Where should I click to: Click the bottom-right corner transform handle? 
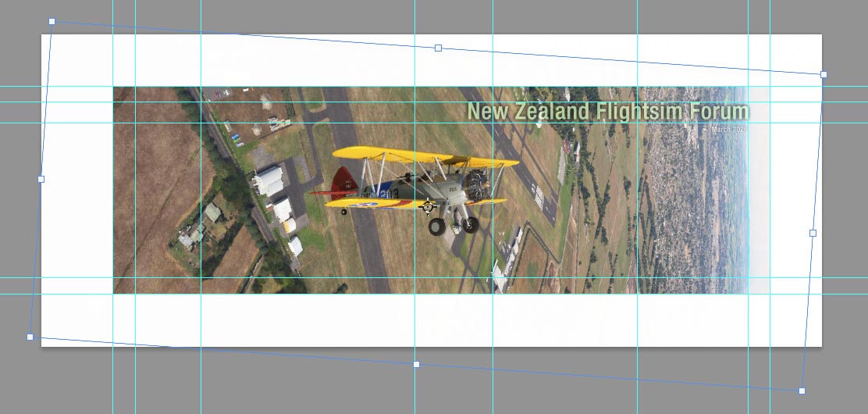pos(802,391)
